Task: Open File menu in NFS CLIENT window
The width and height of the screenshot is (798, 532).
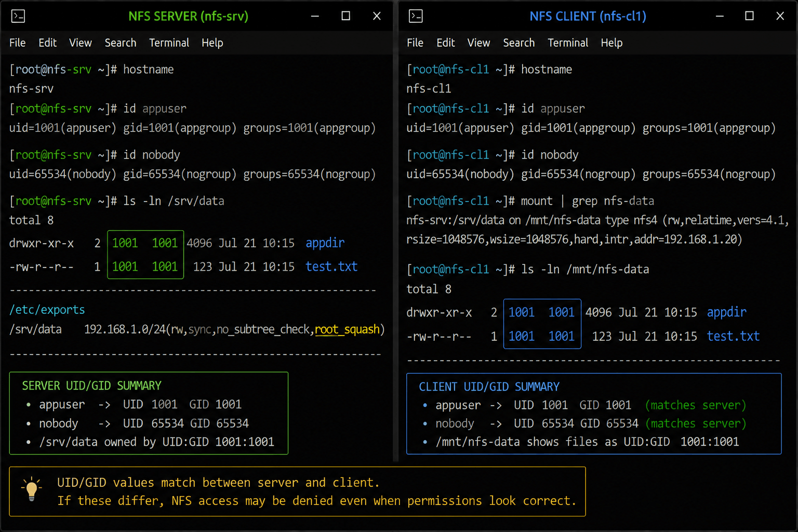Action: 415,43
